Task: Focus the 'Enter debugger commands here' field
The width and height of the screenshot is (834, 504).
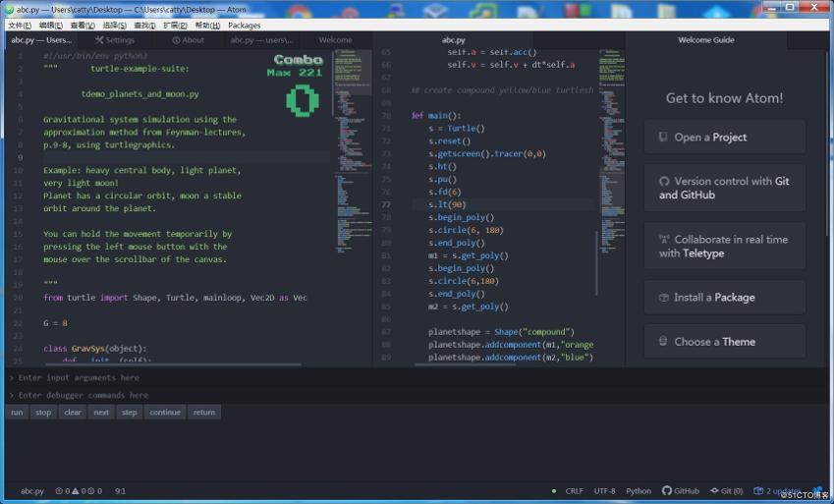Action: point(417,395)
